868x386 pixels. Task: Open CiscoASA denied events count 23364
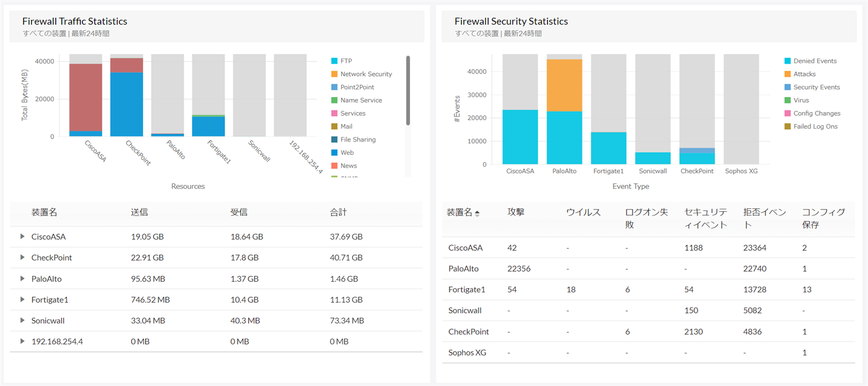tap(755, 248)
